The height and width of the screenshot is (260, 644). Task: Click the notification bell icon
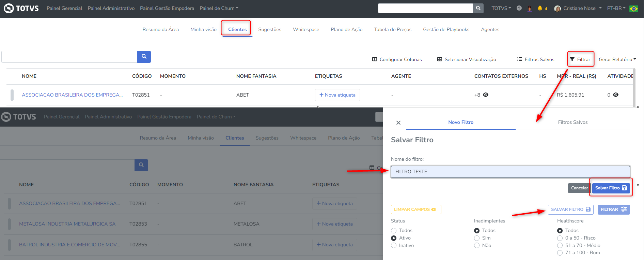[540, 8]
